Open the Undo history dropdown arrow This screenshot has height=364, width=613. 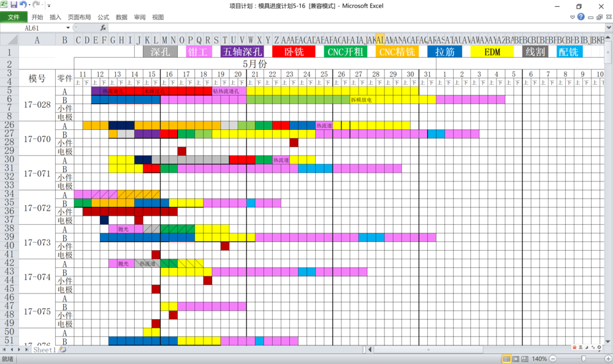click(29, 5)
